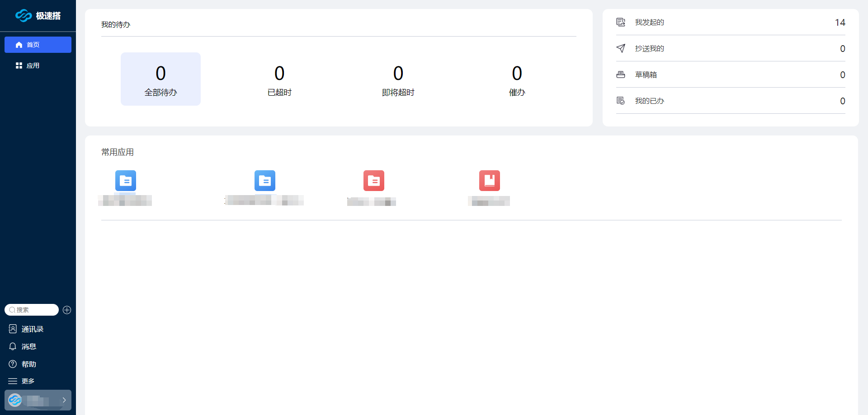Open the second blue document app icon
The width and height of the screenshot is (868, 415).
click(x=265, y=181)
